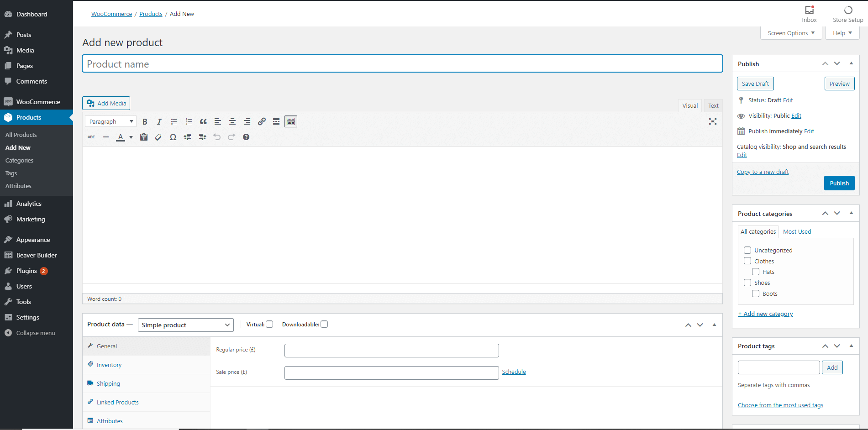Toggle bold formatting in the editor
The height and width of the screenshot is (430, 868).
click(145, 121)
